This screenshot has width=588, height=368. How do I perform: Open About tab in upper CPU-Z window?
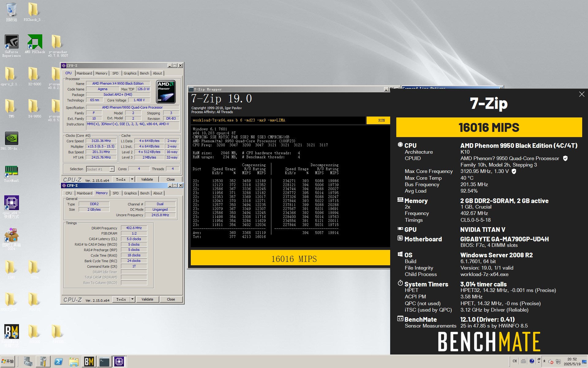(157, 73)
